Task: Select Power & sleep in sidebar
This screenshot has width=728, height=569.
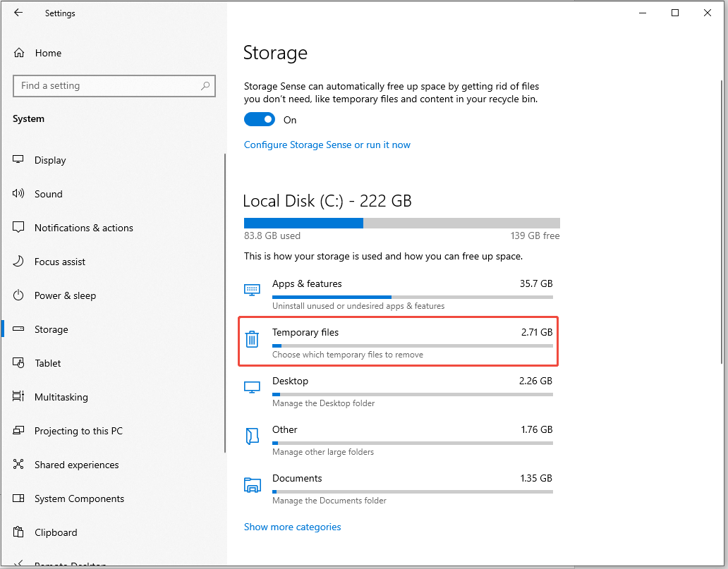Action: [65, 295]
